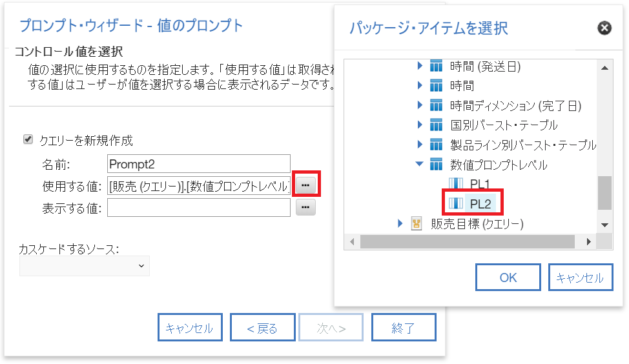Expand 時間ディメンション (完了日) node
Image resolution: width=629 pixels, height=364 pixels.
(x=420, y=105)
